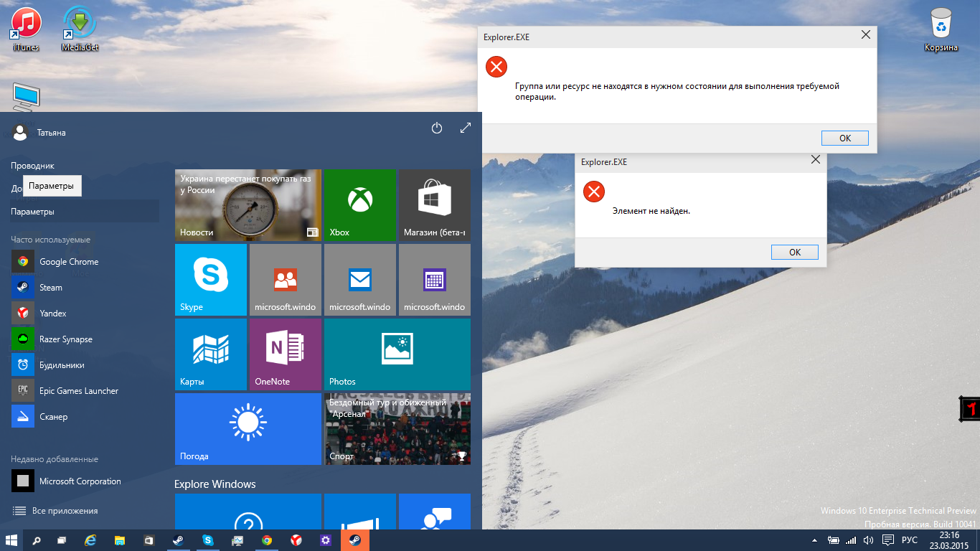Click the power button in Start menu
Image resolution: width=980 pixels, height=551 pixels.
click(x=437, y=128)
